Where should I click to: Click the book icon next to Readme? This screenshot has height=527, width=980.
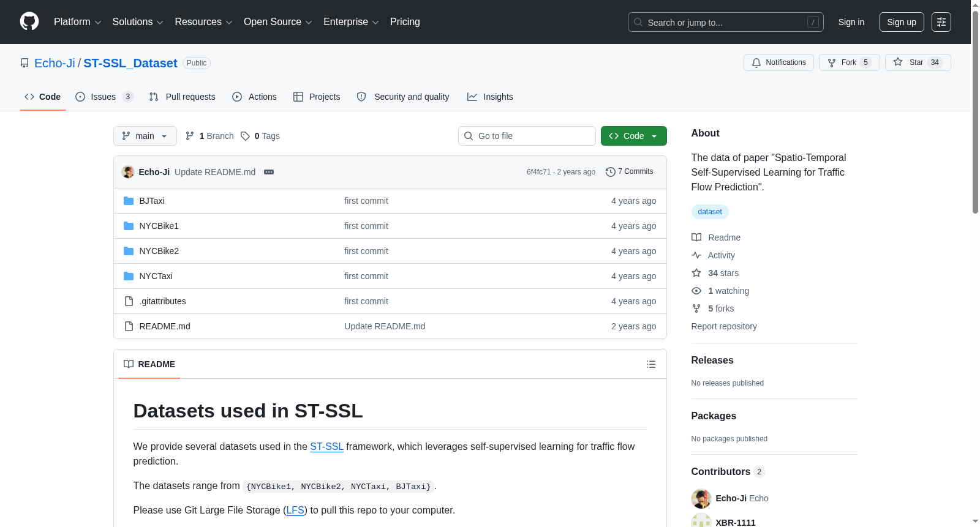pyautogui.click(x=696, y=237)
